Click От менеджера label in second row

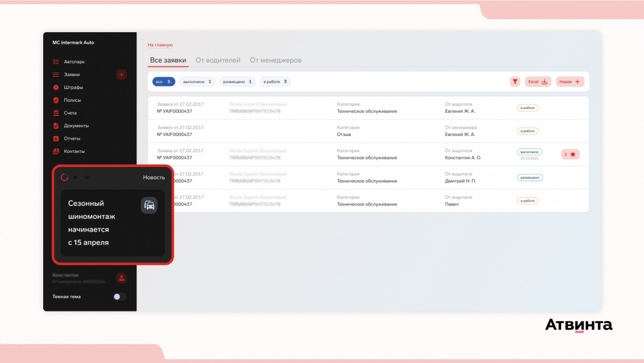pyautogui.click(x=461, y=128)
